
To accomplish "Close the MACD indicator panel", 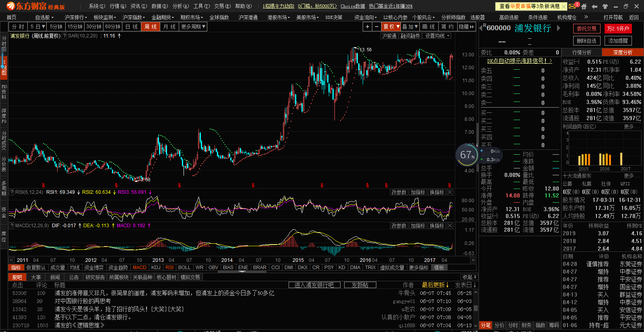I will tap(450, 226).
